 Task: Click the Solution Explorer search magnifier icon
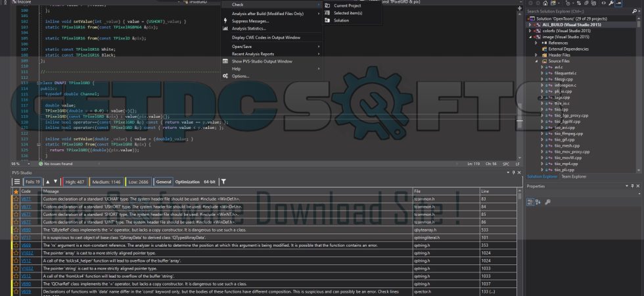coord(635,11)
